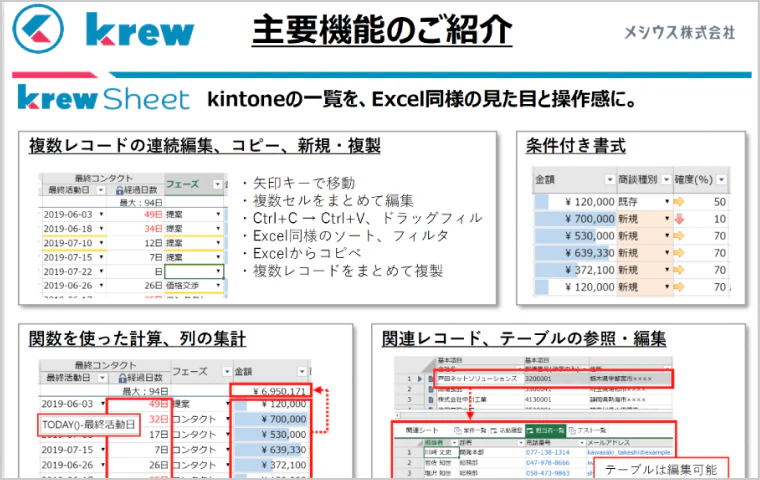Open phone link 047-978-8666
Viewport: 760px width, 480px height.
(548, 463)
